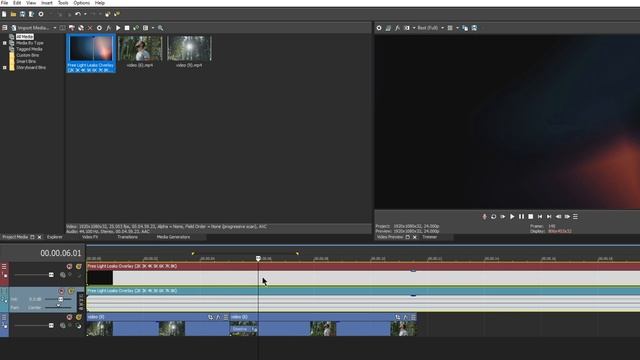Screen dimensions: 640x360
Task: Stop playback in preview transport
Action: [531, 217]
